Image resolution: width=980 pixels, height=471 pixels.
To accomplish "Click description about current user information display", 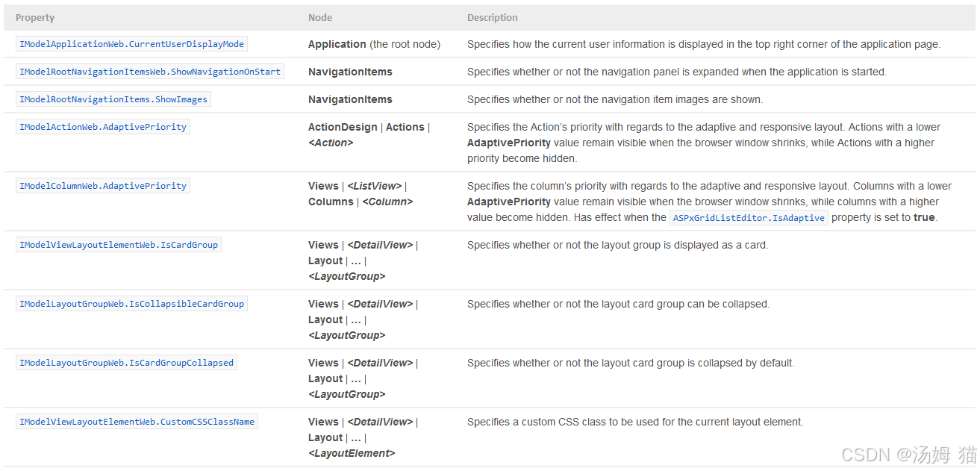I will tap(704, 44).
